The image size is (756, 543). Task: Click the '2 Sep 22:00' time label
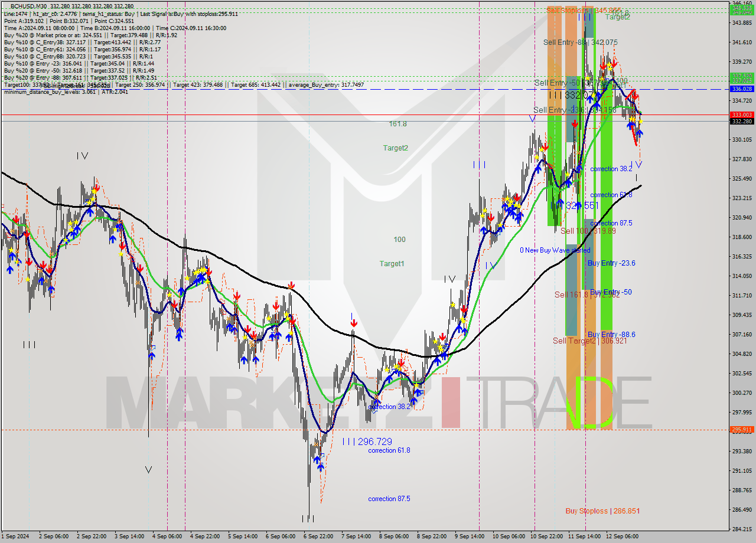(x=92, y=537)
